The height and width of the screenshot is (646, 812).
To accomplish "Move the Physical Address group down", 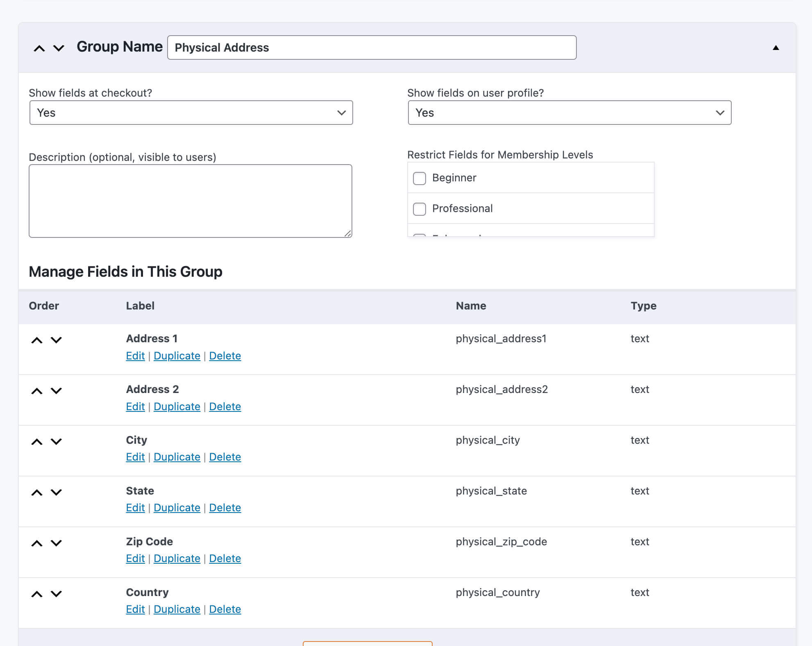I will pyautogui.click(x=59, y=48).
